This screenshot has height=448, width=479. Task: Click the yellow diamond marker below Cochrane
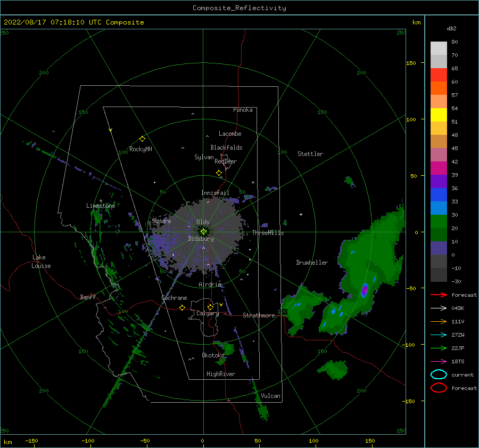[x=183, y=308]
